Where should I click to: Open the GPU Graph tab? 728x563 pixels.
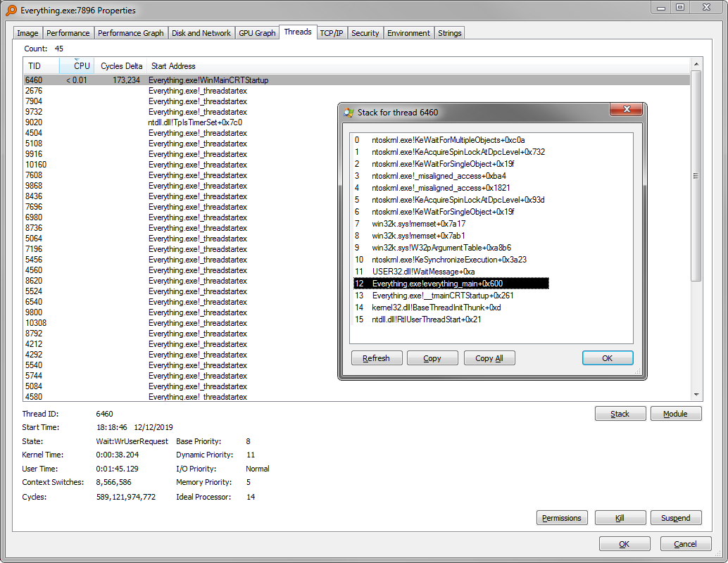point(257,33)
